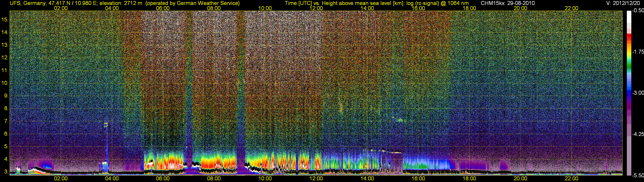Click the '22:00' label on upper time axis

[571, 8]
